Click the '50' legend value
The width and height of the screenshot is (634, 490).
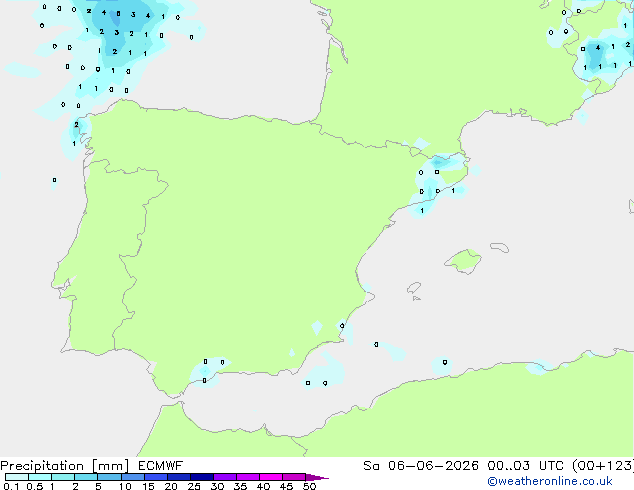tap(309, 486)
